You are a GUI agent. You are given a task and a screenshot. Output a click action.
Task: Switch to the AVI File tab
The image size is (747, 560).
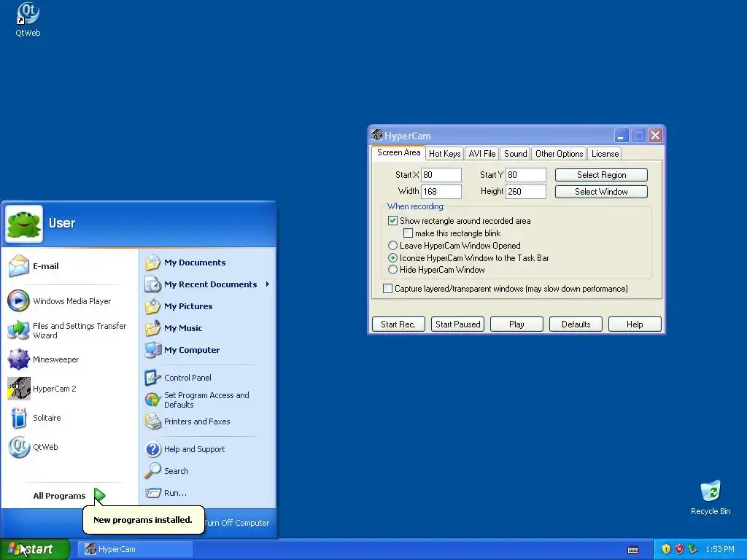coord(481,154)
